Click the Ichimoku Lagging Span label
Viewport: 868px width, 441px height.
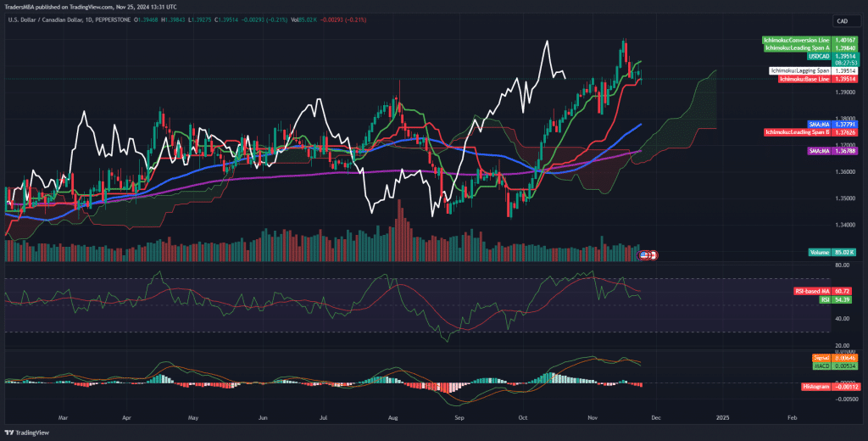799,70
